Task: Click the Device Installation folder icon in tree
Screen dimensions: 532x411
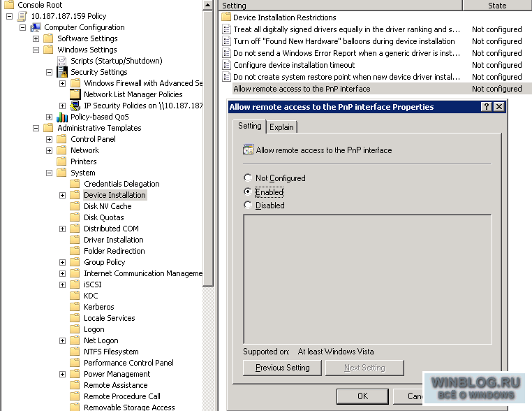Action: pos(75,195)
